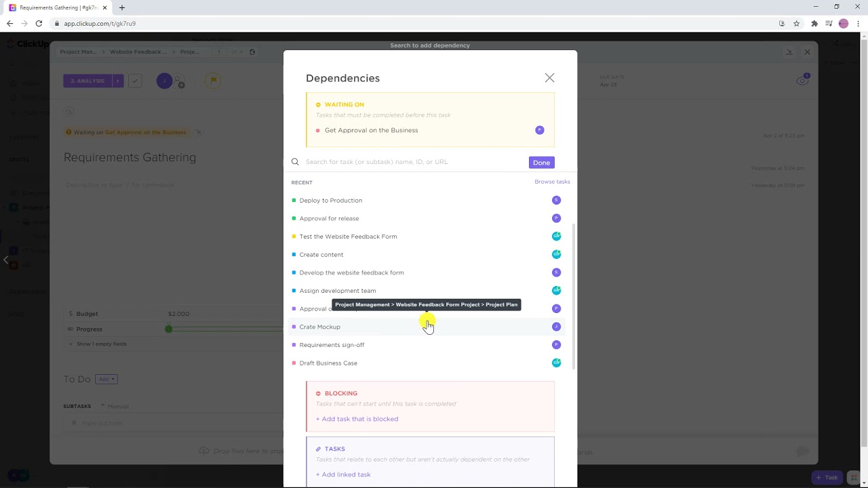868x488 pixels.
Task: Click teal avatar beside Test the Website Feedback Form
Action: click(556, 236)
